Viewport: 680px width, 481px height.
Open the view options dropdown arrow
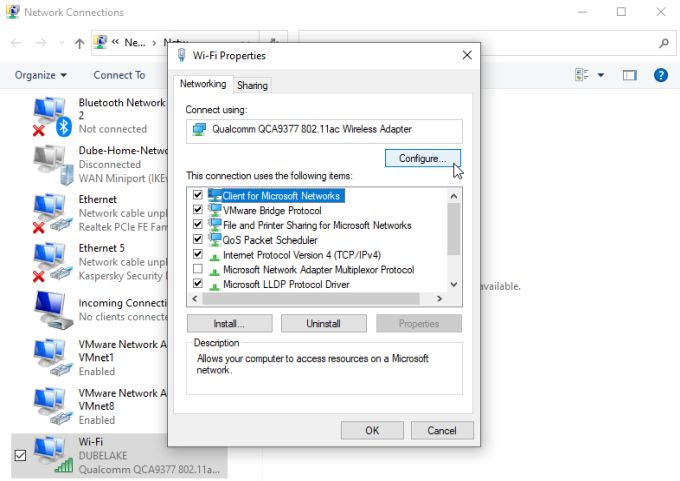pyautogui.click(x=601, y=75)
